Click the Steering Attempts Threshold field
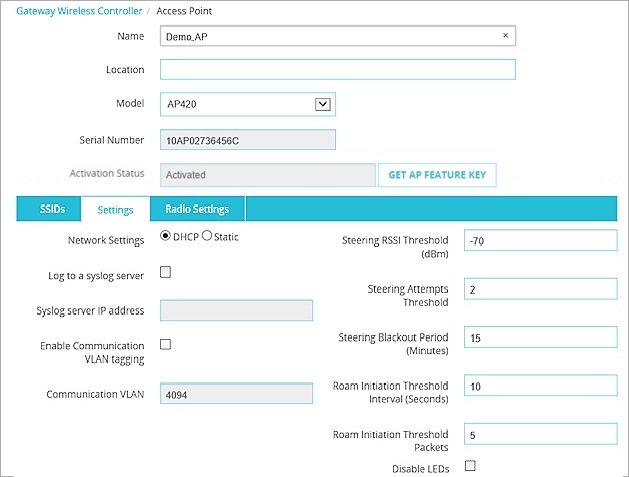 click(540, 289)
